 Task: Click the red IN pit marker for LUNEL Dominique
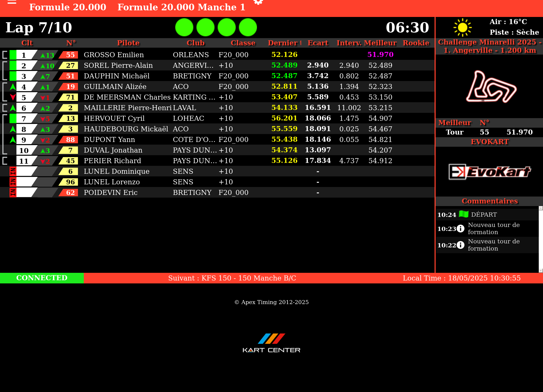tap(13, 171)
